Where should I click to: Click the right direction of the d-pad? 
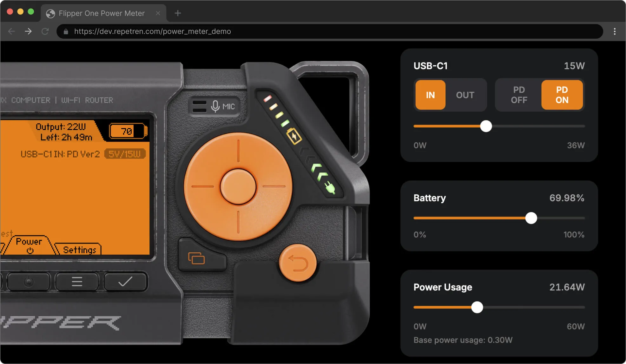[274, 186]
